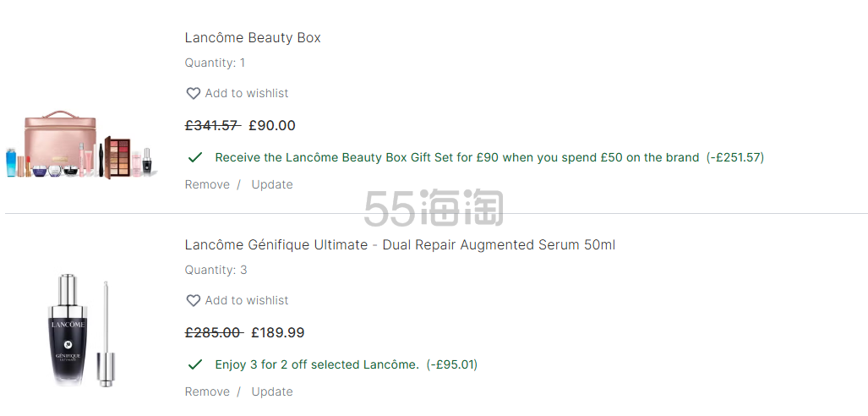This screenshot has width=868, height=416.
Task: Remove the Génifique Ultimate serum from basket
Action: pyautogui.click(x=207, y=391)
